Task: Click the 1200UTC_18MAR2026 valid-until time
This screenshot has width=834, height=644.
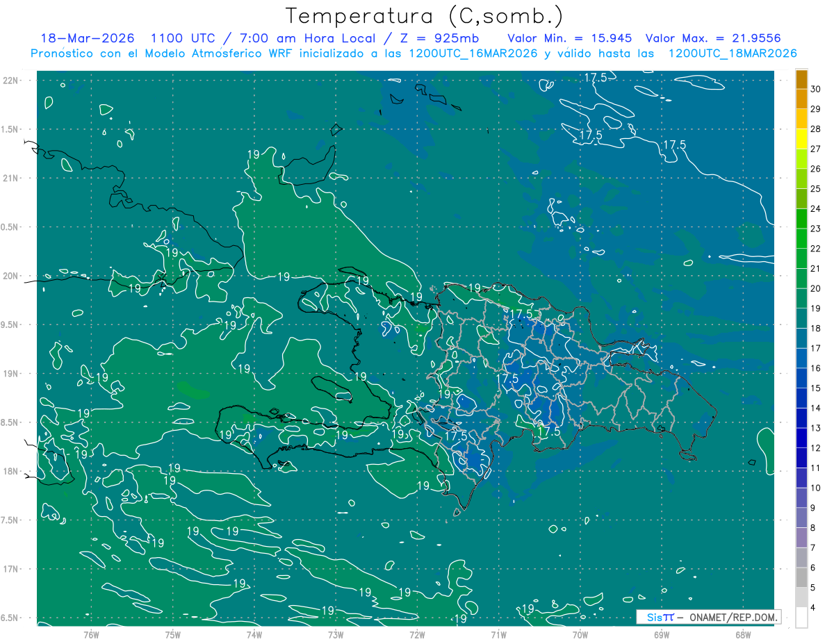Action: coord(732,53)
